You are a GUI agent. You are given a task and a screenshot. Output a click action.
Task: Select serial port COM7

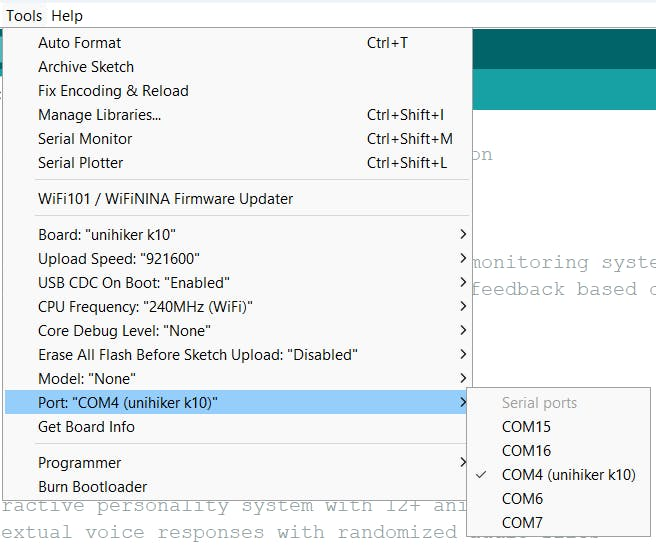559,523
